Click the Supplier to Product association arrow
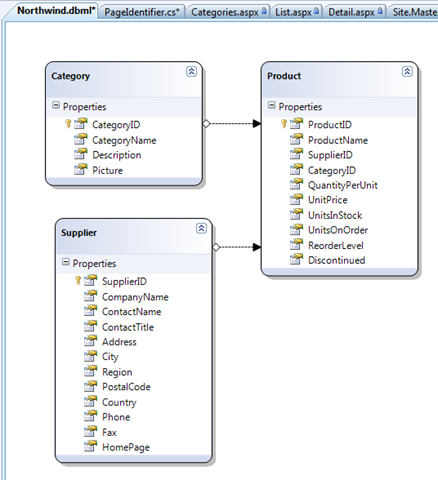Viewport: 438px width, 480px height. 237,247
